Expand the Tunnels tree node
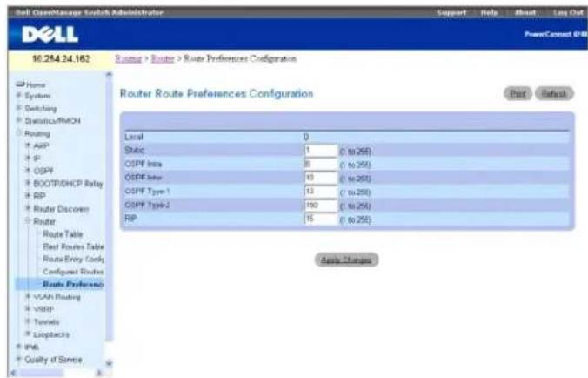The width and height of the screenshot is (588, 378). (x=27, y=321)
